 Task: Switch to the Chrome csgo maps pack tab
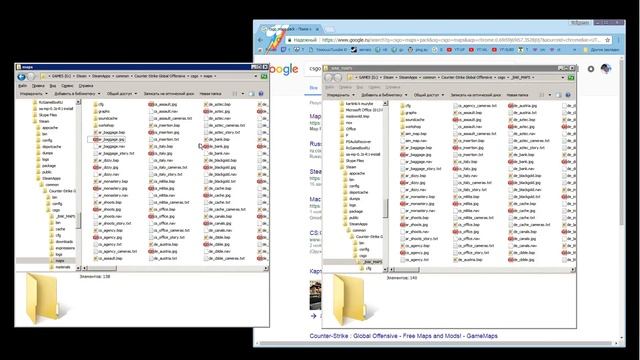[290, 29]
